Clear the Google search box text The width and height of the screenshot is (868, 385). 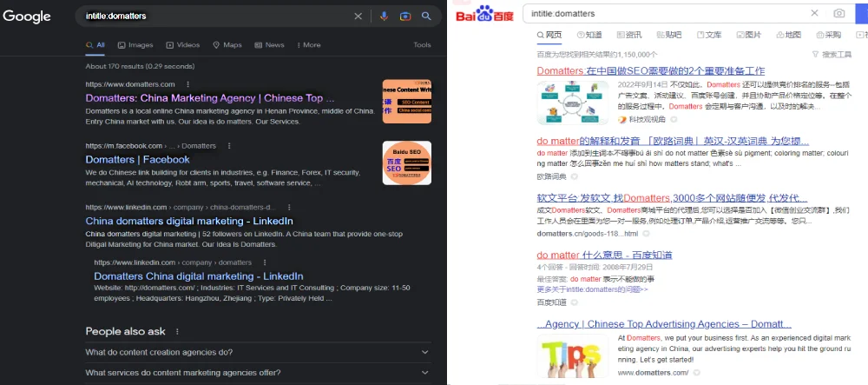pyautogui.click(x=358, y=16)
